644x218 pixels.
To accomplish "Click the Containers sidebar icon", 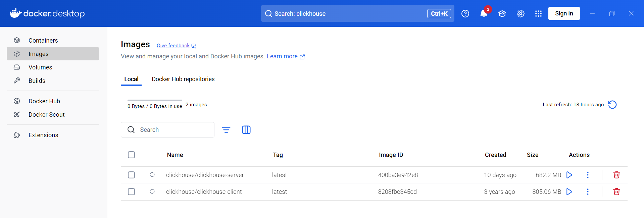I will [17, 40].
